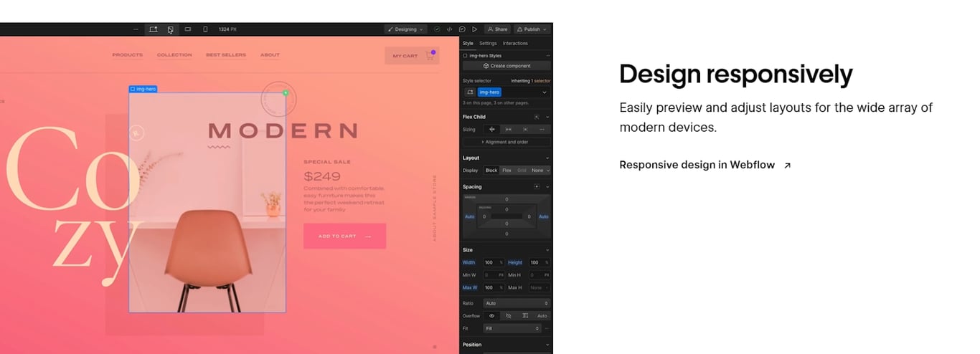The width and height of the screenshot is (980, 354).
Task: Collapse the Flex Child section
Action: point(547,117)
